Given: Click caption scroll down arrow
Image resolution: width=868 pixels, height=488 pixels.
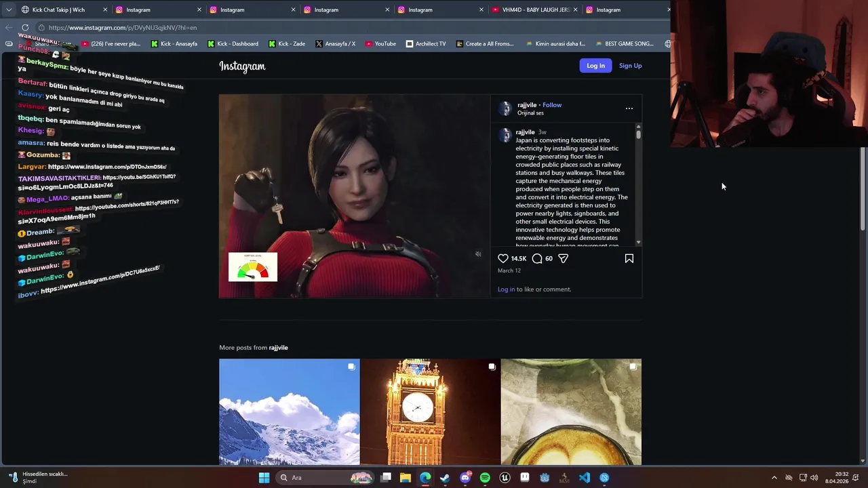Looking at the screenshot, I should point(638,242).
